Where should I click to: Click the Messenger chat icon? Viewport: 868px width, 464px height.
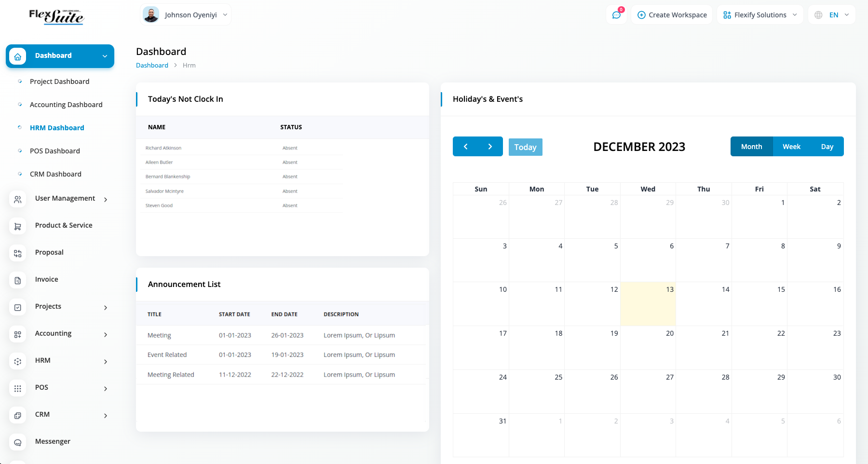(x=18, y=442)
